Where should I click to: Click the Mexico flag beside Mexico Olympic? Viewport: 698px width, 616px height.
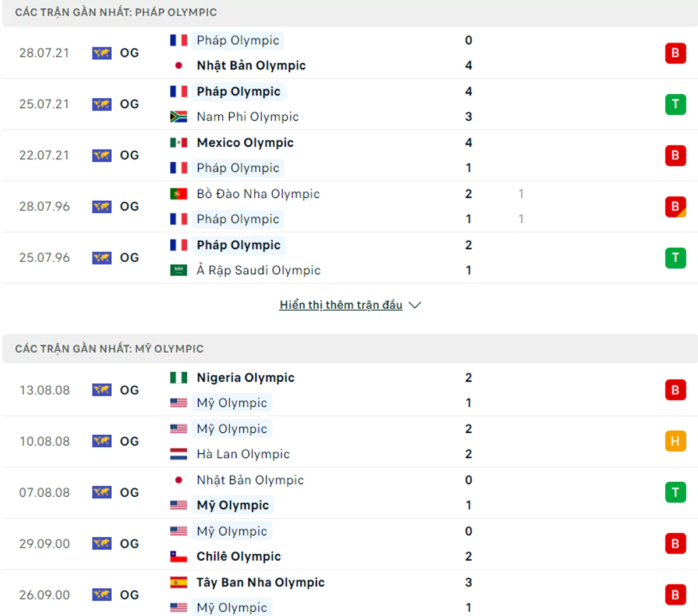pyautogui.click(x=179, y=143)
